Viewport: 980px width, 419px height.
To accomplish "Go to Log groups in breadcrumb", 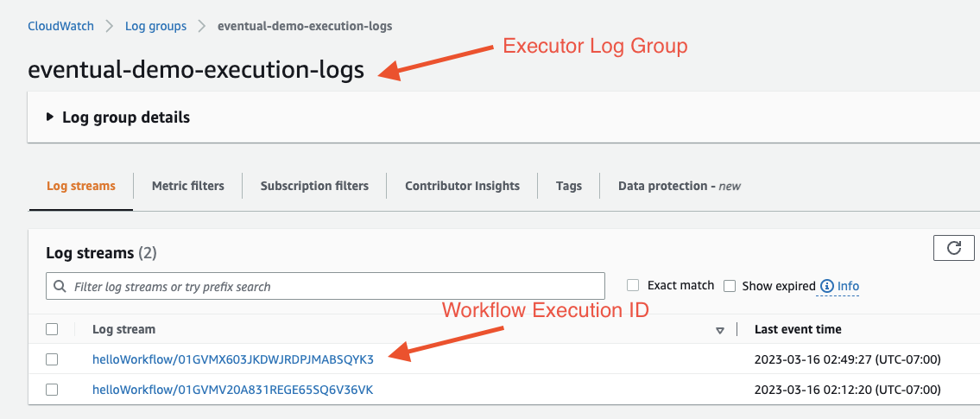I will pos(155,26).
